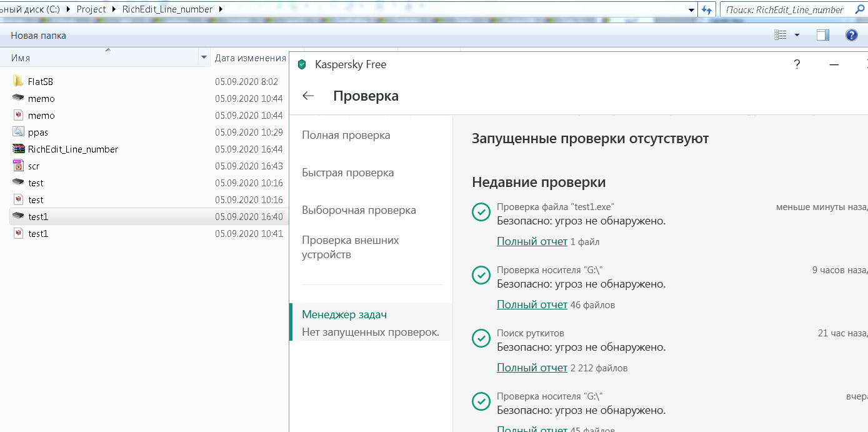Click the date 05.09.2020 8:02

point(246,81)
